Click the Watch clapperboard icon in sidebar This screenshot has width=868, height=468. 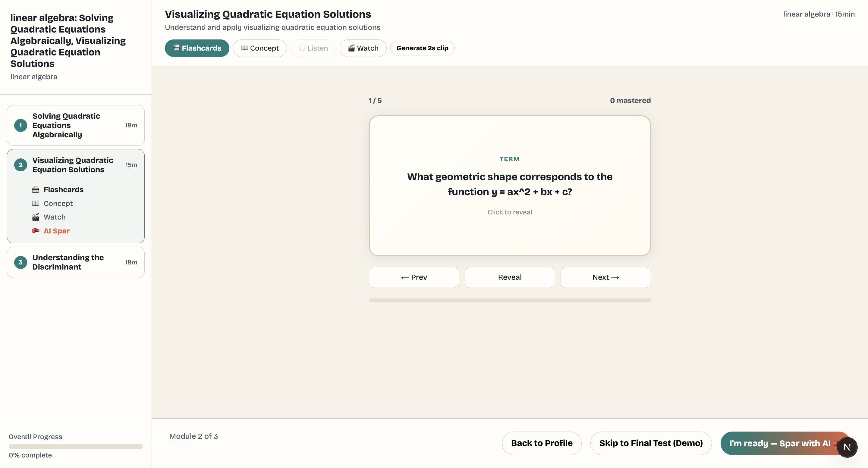[35, 217]
